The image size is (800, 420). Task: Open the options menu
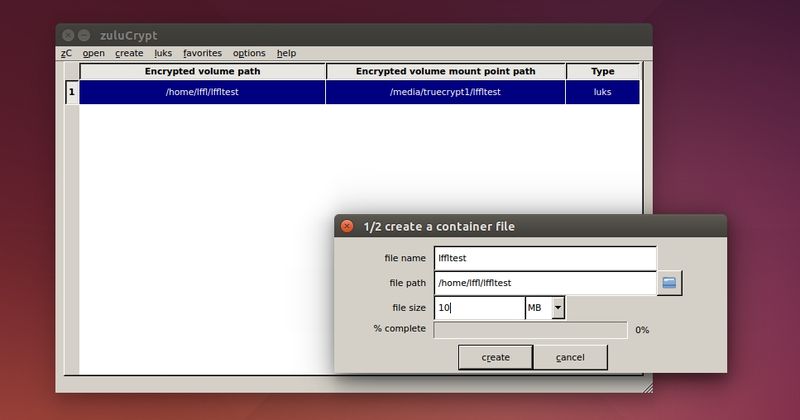[249, 53]
